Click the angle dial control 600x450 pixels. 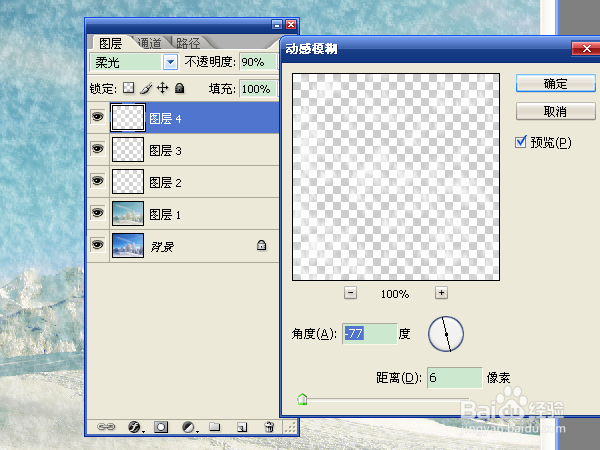tap(446, 334)
